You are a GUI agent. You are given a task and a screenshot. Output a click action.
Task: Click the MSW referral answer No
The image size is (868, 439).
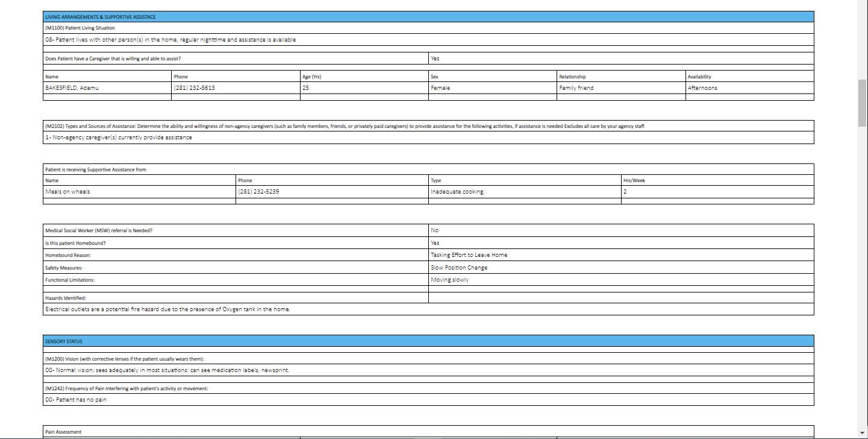tap(435, 230)
